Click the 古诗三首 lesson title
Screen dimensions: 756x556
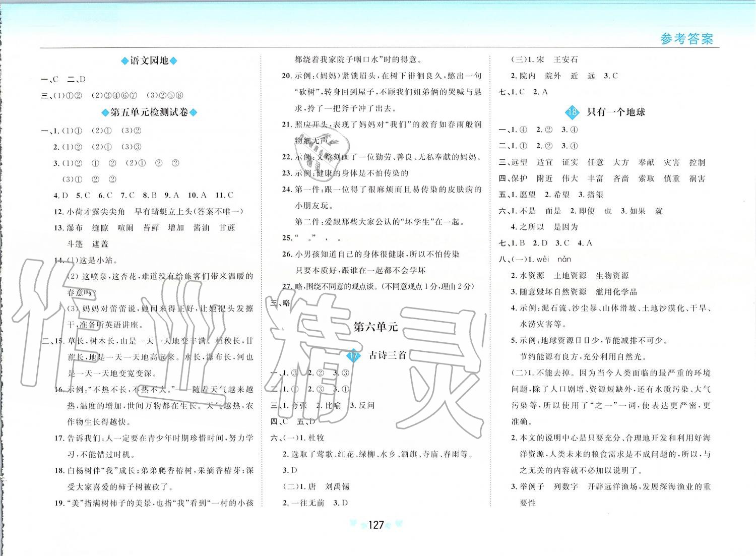coord(388,355)
